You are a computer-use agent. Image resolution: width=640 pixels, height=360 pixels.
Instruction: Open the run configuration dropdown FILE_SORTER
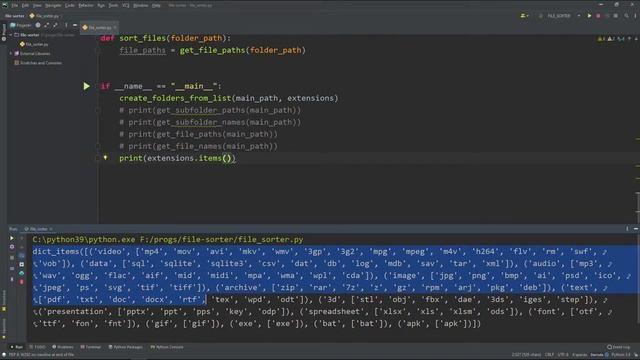point(562,16)
